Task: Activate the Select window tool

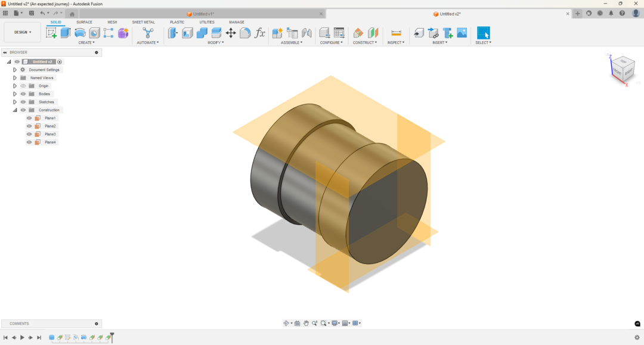Action: (x=484, y=33)
